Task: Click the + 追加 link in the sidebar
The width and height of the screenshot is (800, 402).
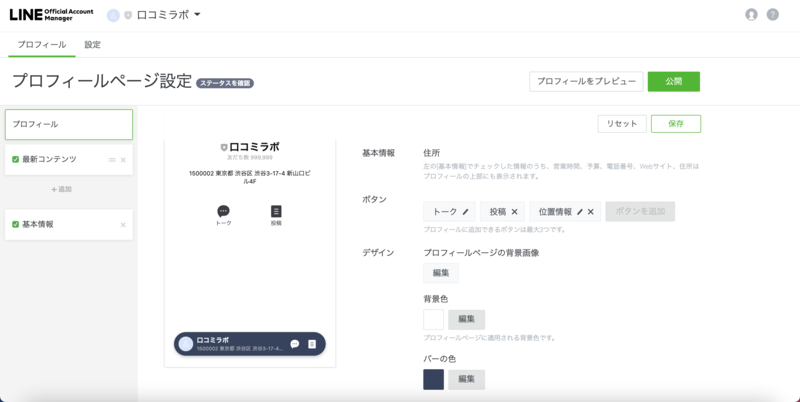Action: coord(62,189)
